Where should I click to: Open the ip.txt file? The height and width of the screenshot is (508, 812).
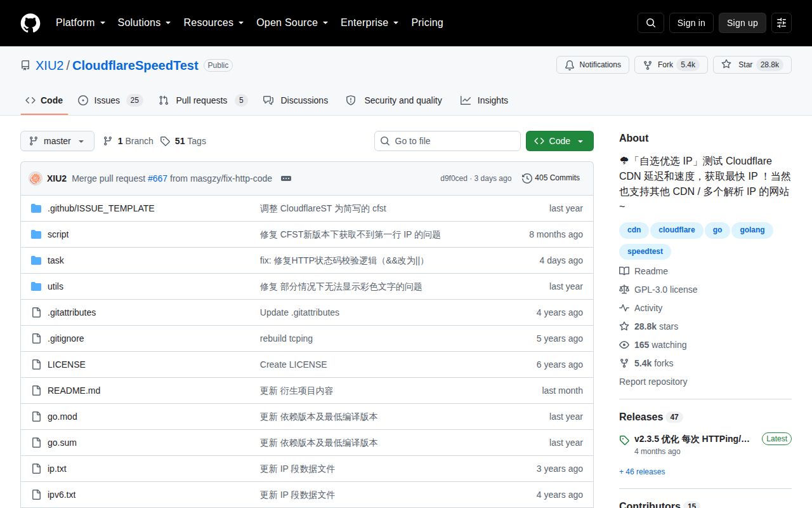point(57,469)
